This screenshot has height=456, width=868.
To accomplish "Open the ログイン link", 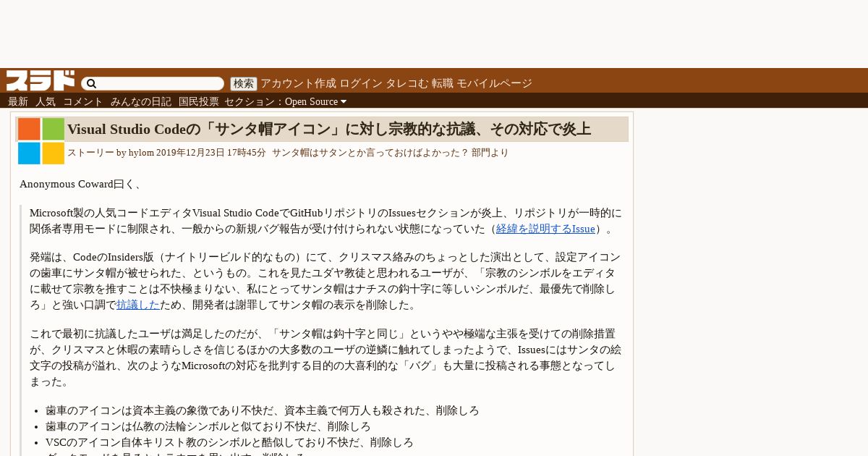I will 361,83.
